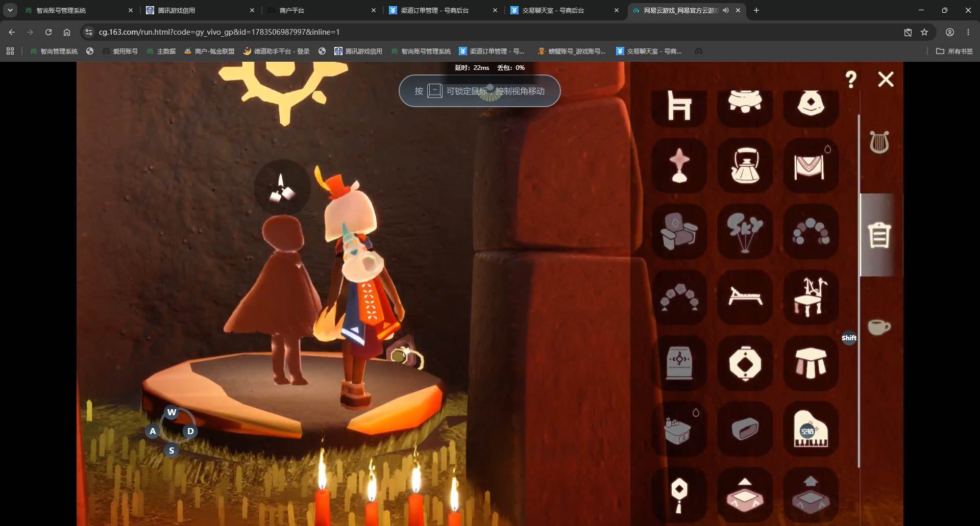980x526 pixels.
Task: Pick the grand piano item
Action: click(x=811, y=429)
